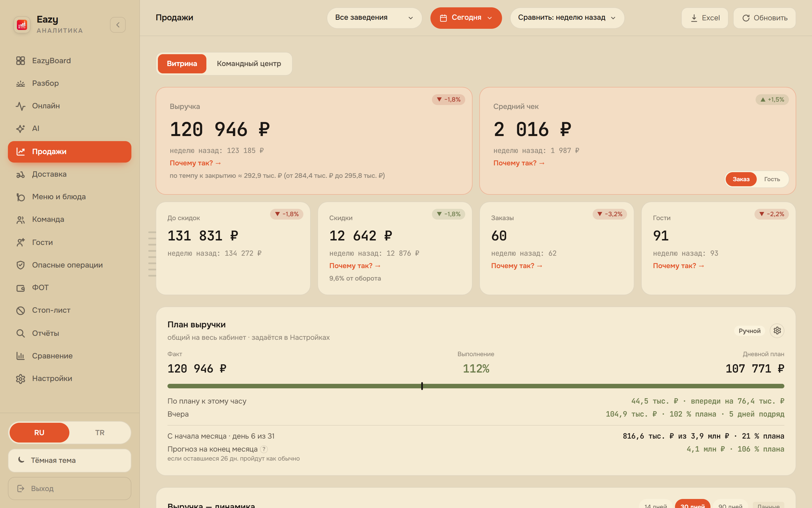Click Почему так? in Заказы card

click(x=517, y=266)
